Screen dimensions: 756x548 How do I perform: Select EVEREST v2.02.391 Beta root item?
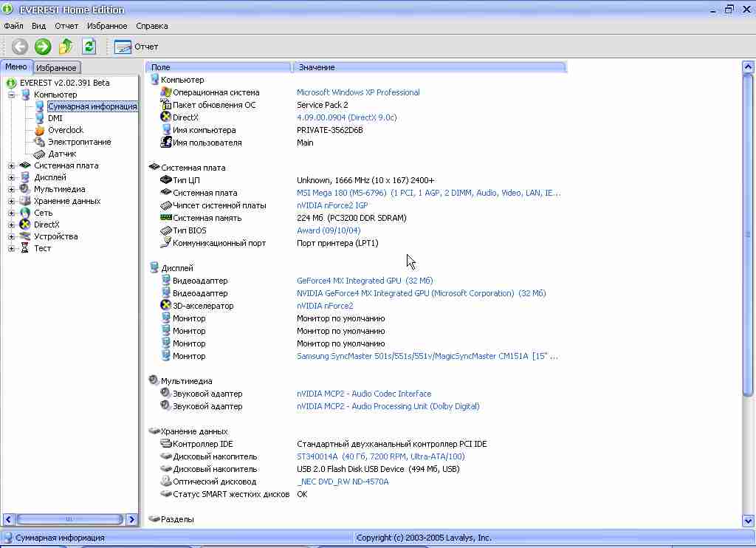65,83
